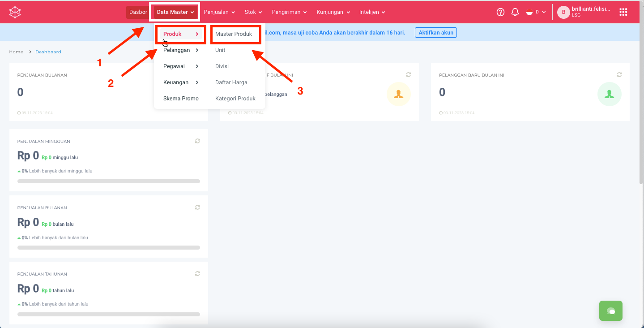Select Master Produk from submenu
Viewport: 644px width, 328px height.
pos(234,34)
